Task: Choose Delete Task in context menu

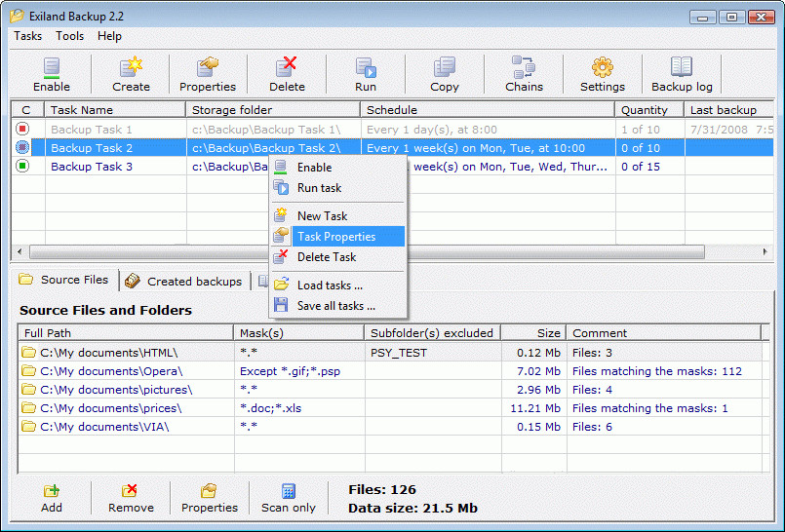Action: point(338,257)
